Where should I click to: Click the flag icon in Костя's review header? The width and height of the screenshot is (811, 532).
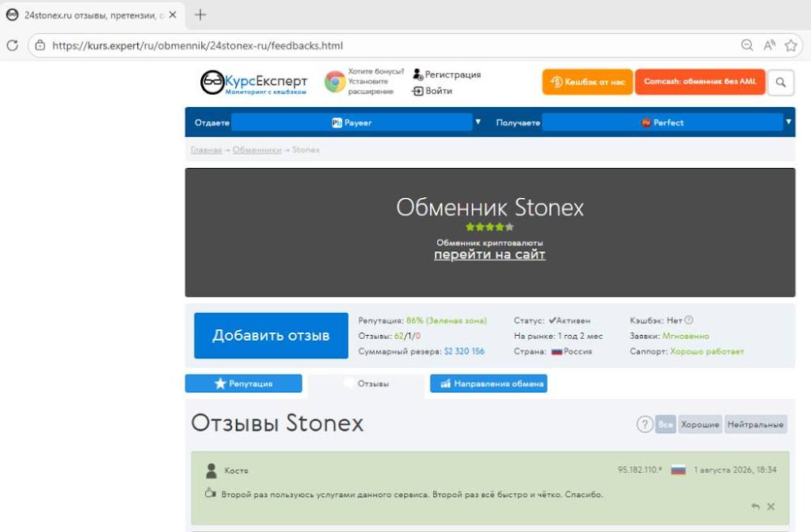678,470
